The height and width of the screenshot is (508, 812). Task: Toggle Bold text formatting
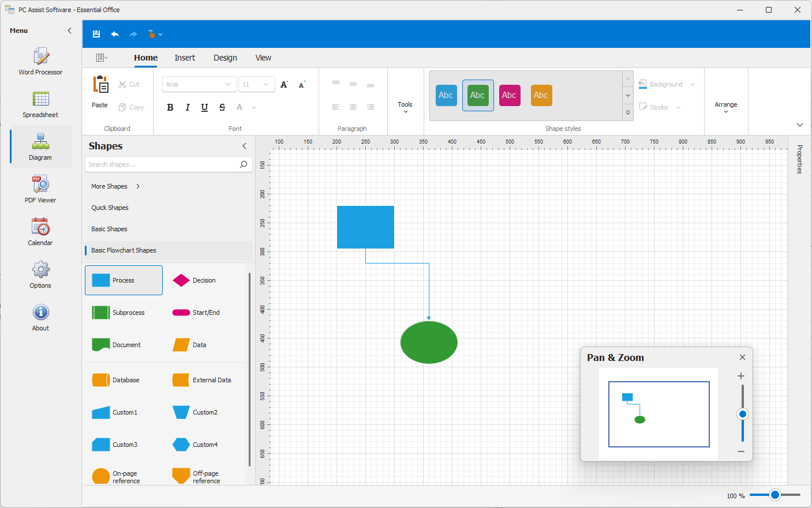170,107
